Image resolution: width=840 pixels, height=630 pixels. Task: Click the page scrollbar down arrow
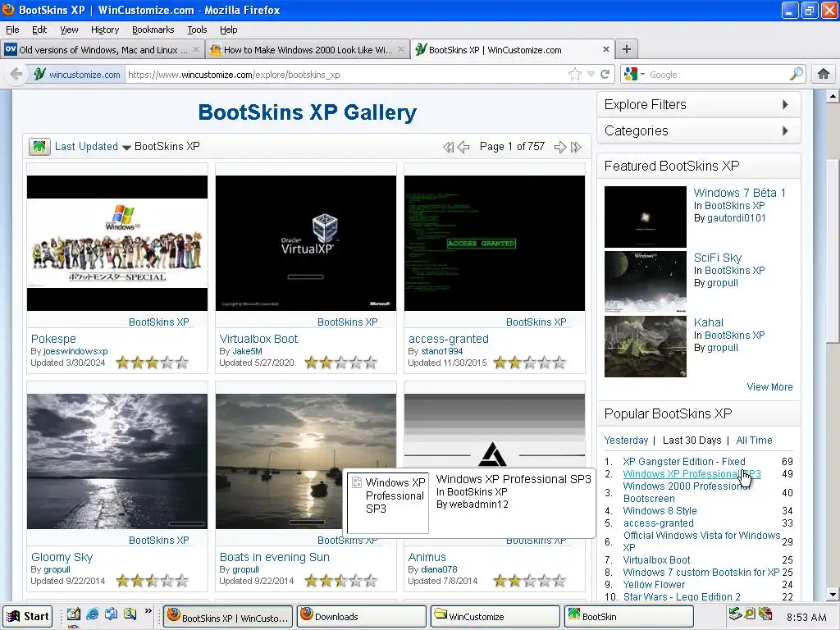point(833,595)
